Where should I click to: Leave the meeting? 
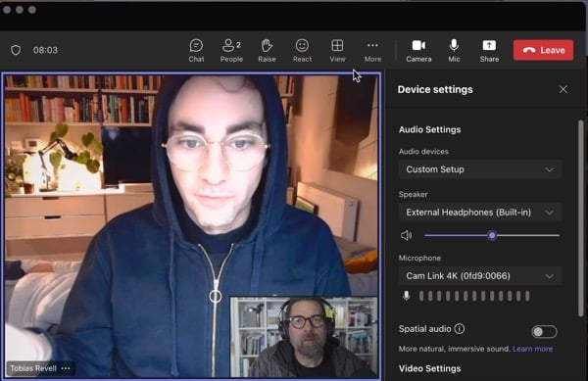click(543, 50)
